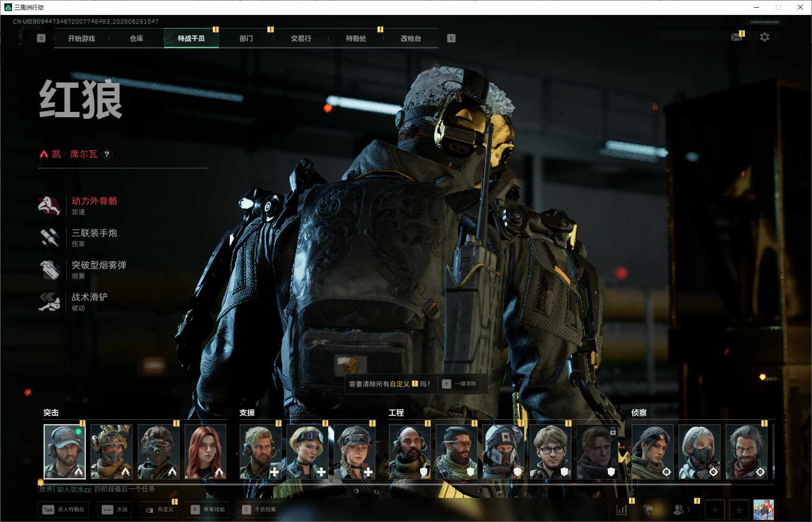812x522 pixels.
Task: Click the player avatar in bottom corner
Action: coord(764,509)
